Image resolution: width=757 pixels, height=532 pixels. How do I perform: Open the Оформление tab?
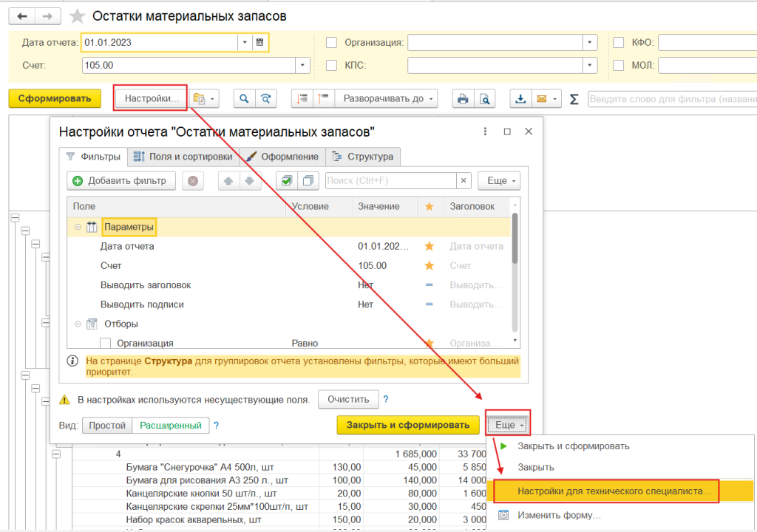tap(282, 157)
